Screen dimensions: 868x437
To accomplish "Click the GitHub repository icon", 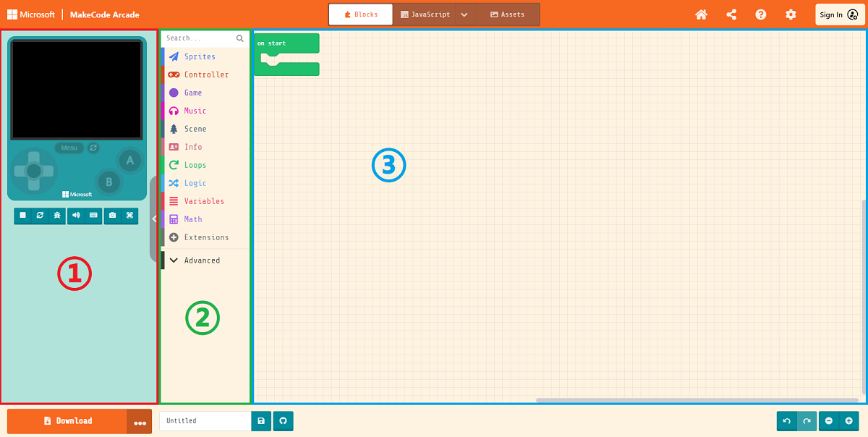I will point(284,421).
